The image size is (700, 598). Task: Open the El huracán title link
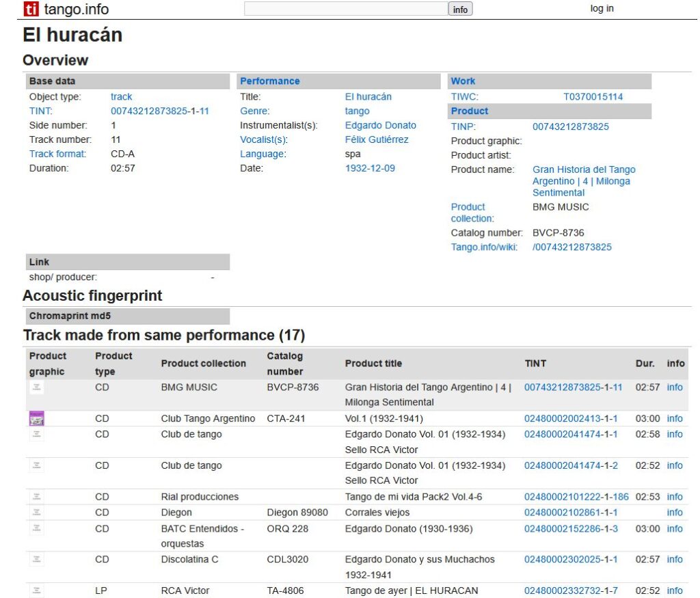[368, 96]
